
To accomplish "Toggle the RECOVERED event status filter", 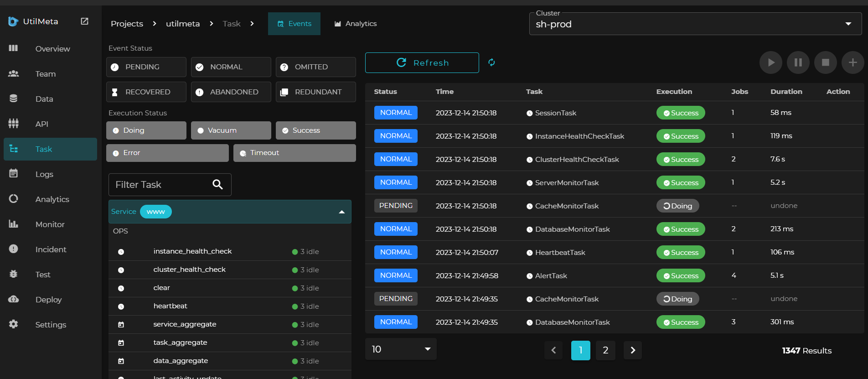I will pos(146,92).
